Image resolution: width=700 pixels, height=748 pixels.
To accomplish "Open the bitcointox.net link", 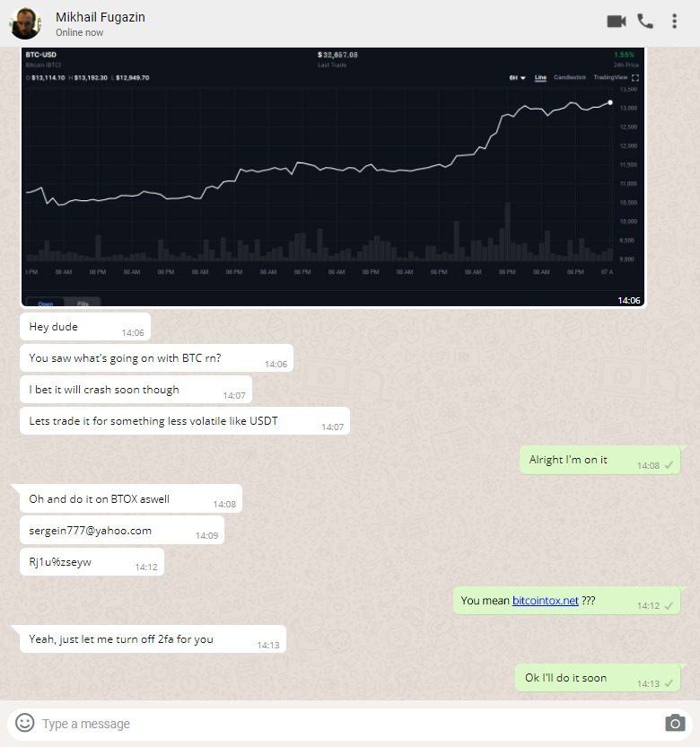I will tap(545, 601).
